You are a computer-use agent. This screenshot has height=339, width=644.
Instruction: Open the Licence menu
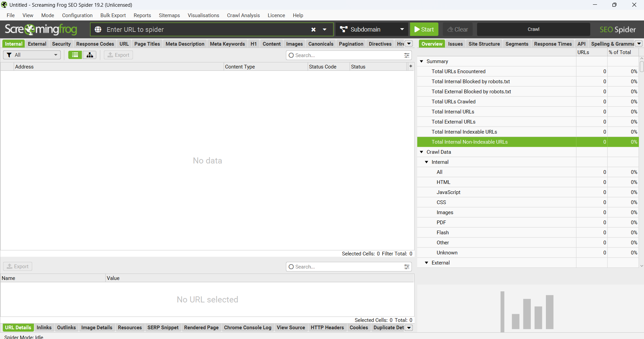click(x=276, y=15)
